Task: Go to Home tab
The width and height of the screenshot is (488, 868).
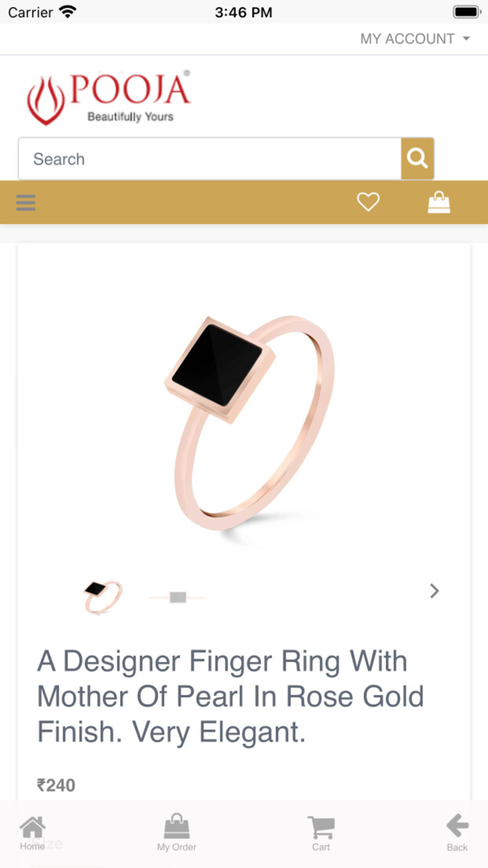Action: tap(32, 833)
